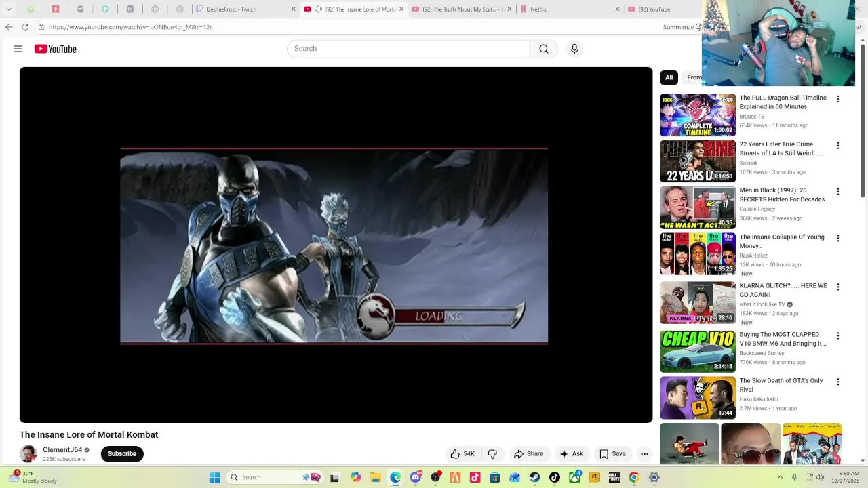Image resolution: width=868 pixels, height=488 pixels.
Task: Open options for Dragon Ball Timeline video
Action: point(837,99)
